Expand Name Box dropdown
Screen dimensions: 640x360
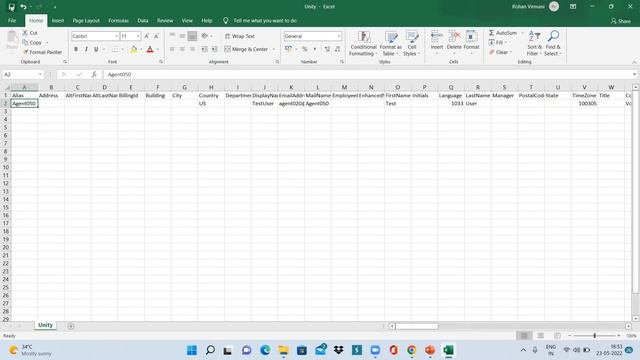click(x=40, y=74)
